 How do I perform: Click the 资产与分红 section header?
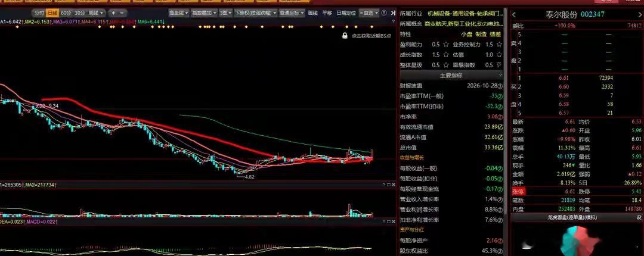click(x=411, y=230)
